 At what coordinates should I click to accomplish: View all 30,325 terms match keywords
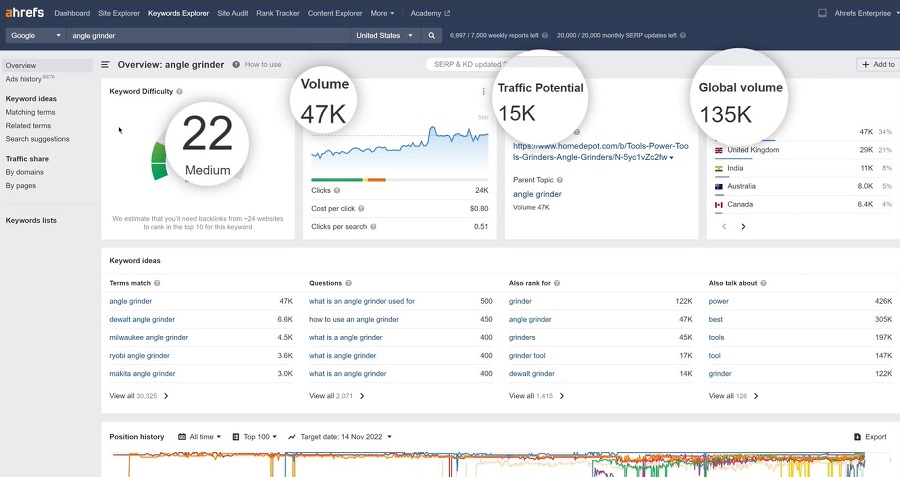(139, 396)
